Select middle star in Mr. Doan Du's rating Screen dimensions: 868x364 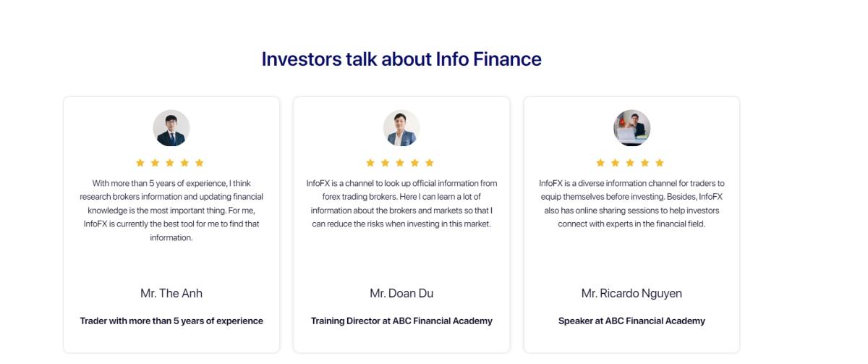400,163
